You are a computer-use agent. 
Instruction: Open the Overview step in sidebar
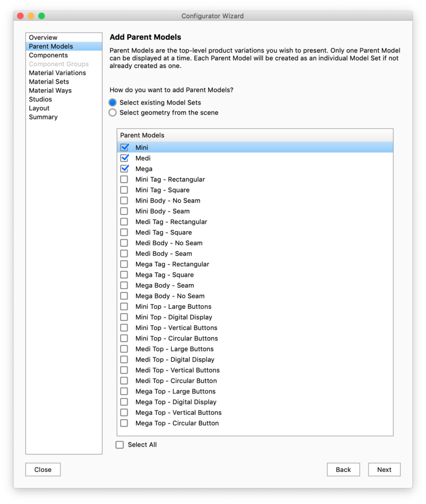(43, 37)
